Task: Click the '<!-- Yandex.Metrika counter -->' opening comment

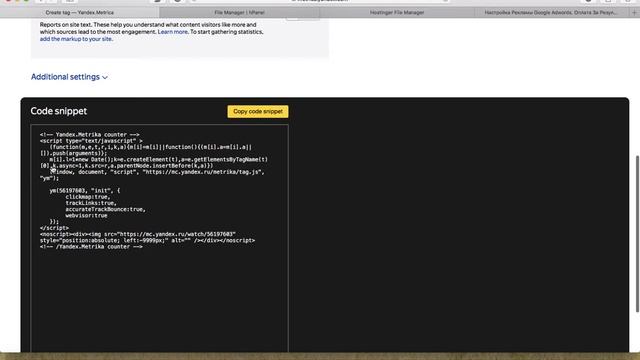Action: point(89,134)
